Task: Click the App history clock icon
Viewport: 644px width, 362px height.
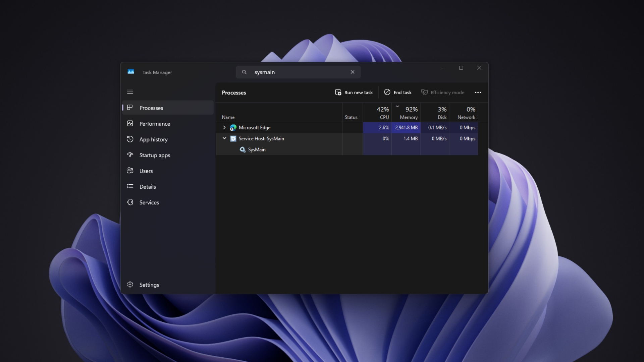Action: (130, 139)
